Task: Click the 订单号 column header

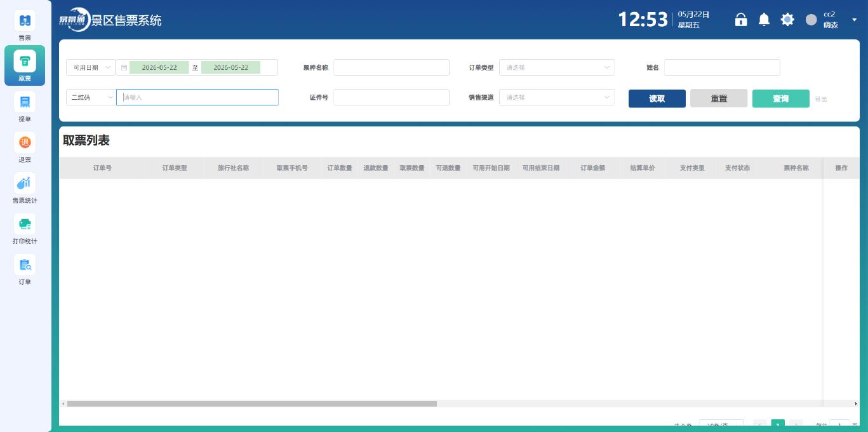Action: [x=102, y=168]
